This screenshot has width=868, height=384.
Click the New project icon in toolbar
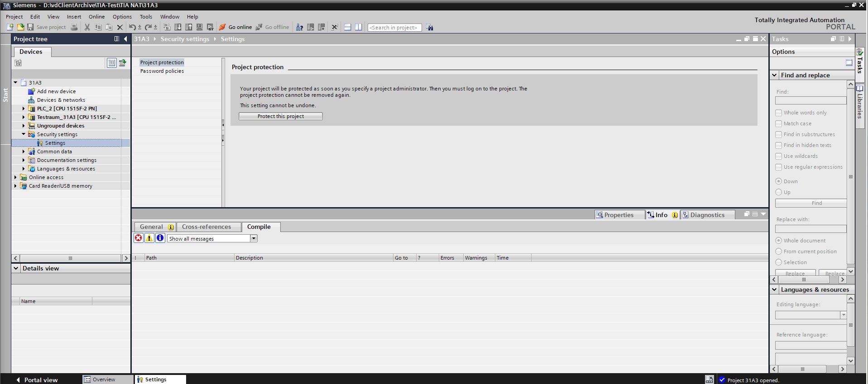pyautogui.click(x=10, y=27)
